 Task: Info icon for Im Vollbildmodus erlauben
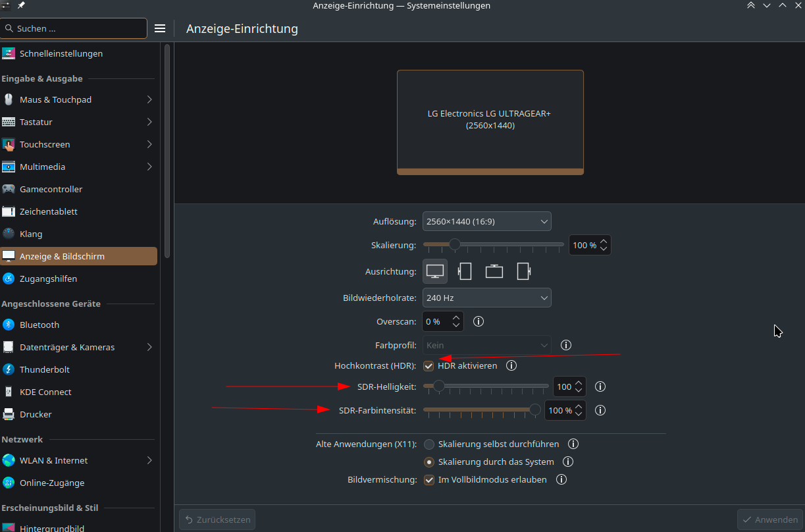pyautogui.click(x=561, y=479)
